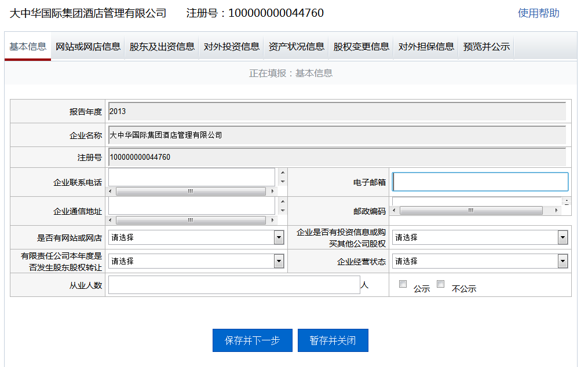Open the 对外担保信息 tab
588x367 pixels.
tap(425, 46)
